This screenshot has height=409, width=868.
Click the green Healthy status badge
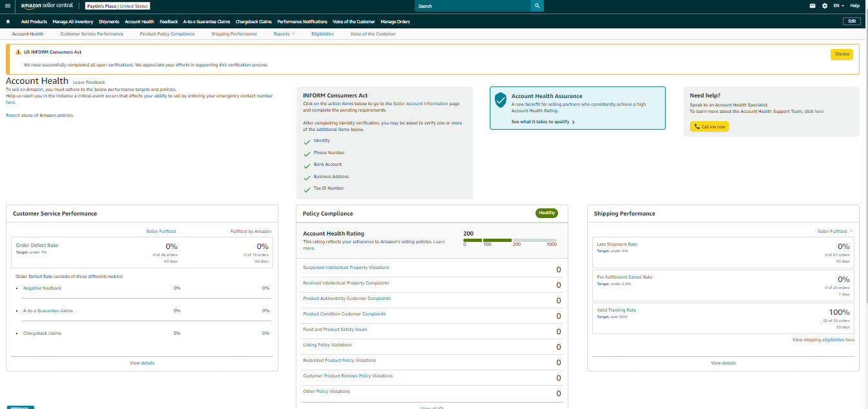(x=546, y=213)
